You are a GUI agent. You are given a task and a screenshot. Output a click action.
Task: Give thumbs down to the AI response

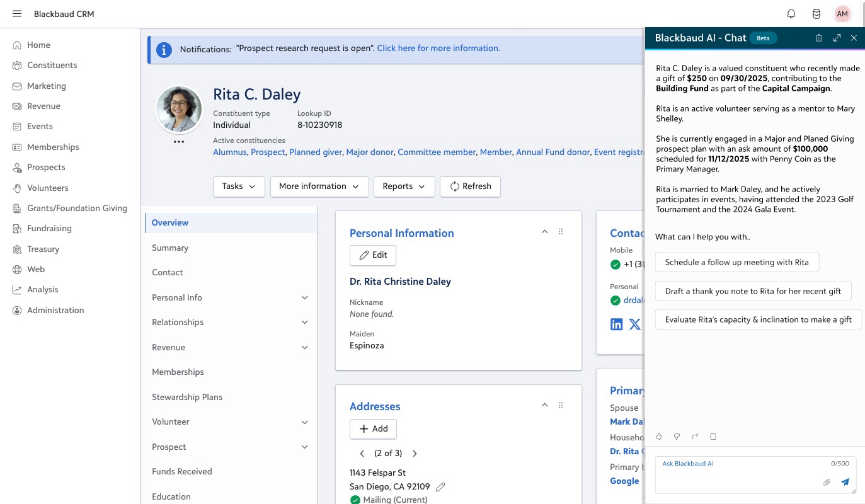point(677,436)
